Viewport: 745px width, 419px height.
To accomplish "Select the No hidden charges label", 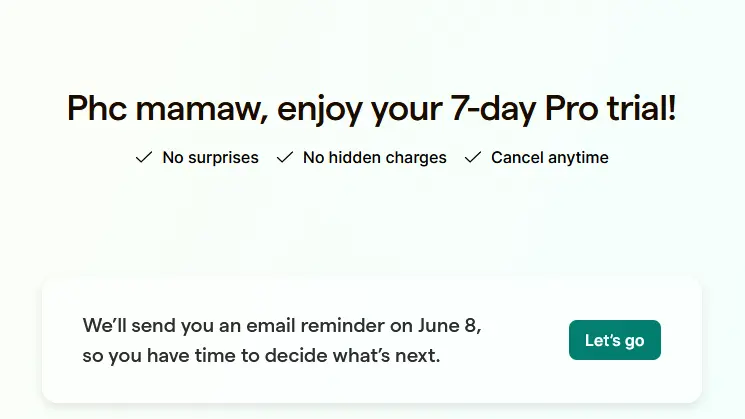I will coord(375,157).
